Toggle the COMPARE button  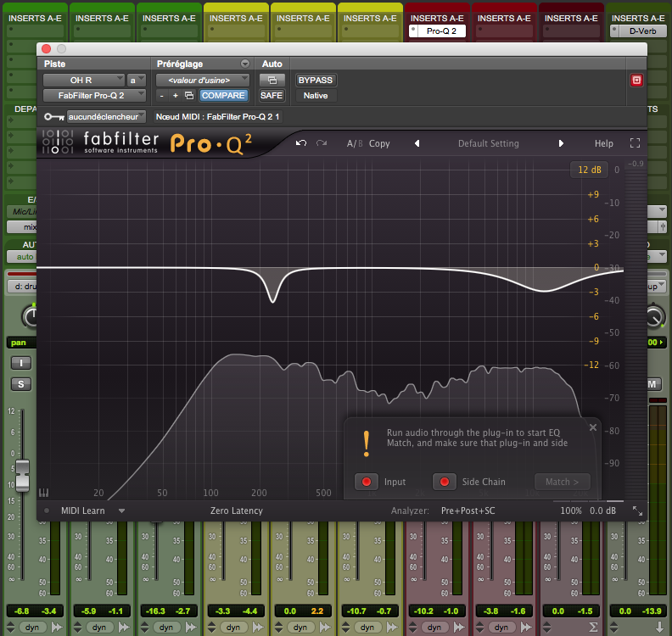point(223,96)
